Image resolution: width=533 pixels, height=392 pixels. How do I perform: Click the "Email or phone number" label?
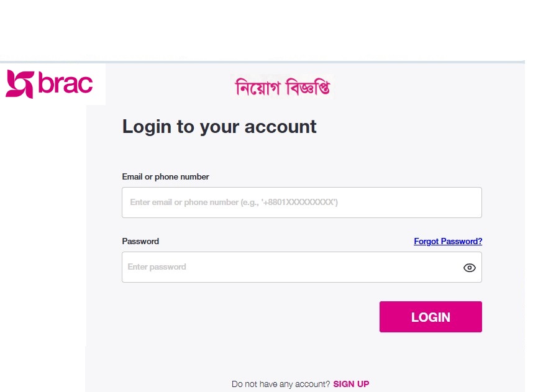(x=165, y=177)
